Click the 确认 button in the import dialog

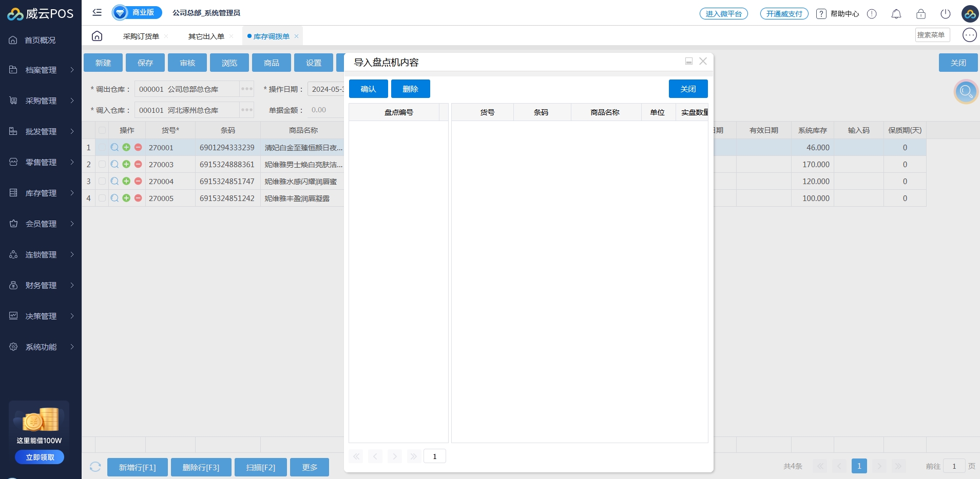(x=368, y=89)
